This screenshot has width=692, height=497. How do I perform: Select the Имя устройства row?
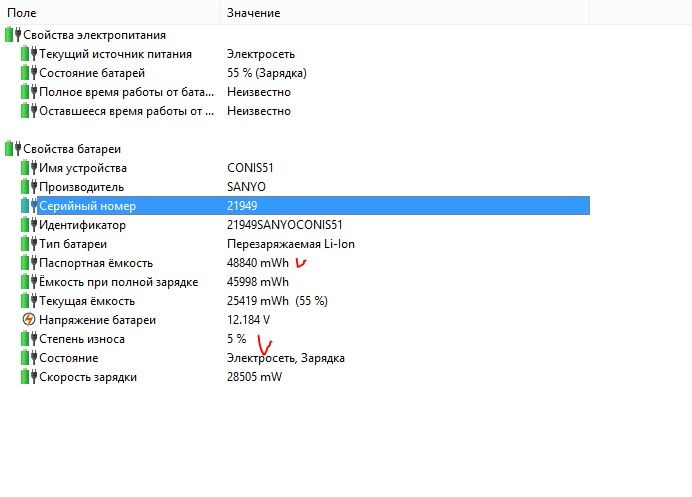(x=83, y=168)
